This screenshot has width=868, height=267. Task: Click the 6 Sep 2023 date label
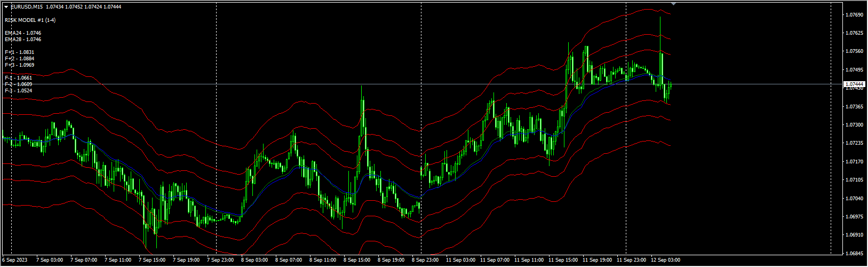click(x=14, y=260)
